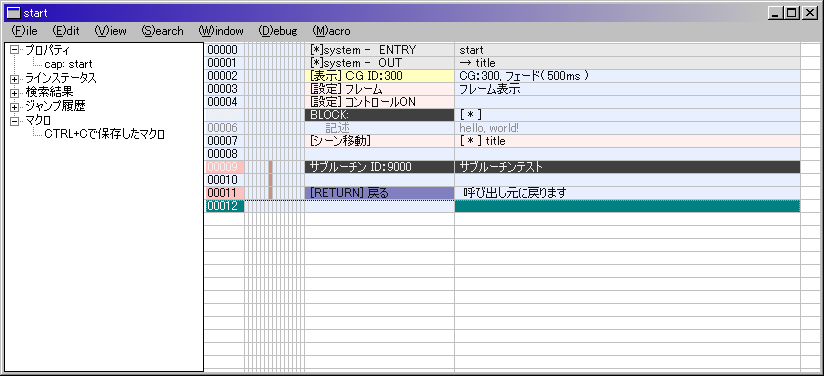Click the '[ * ] title' value cell
The width and height of the screenshot is (824, 376).
tap(627, 141)
